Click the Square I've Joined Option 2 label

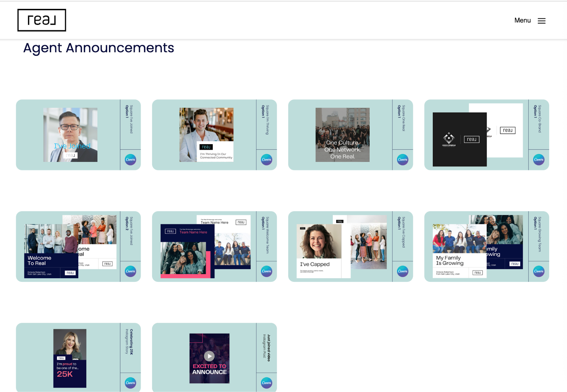pos(129,231)
